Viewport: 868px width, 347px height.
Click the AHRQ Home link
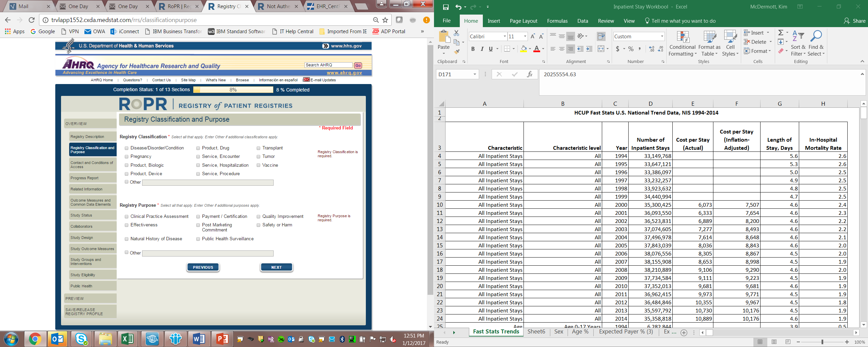pos(102,80)
